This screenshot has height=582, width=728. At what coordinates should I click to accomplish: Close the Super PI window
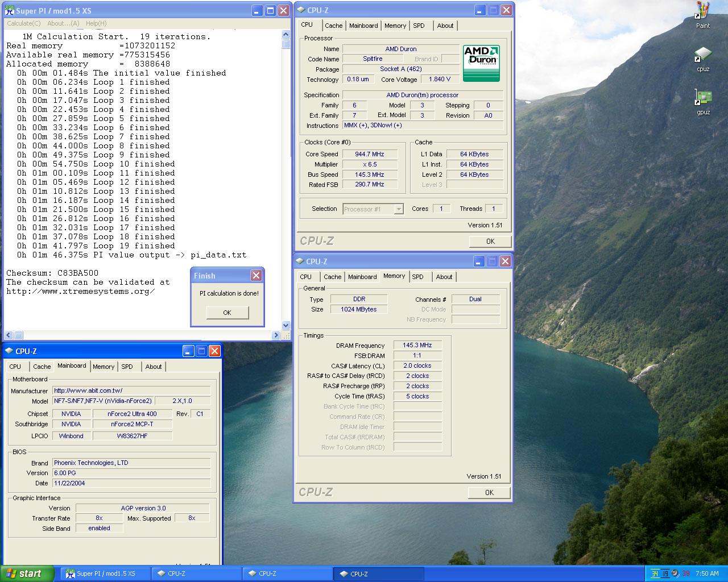point(283,10)
